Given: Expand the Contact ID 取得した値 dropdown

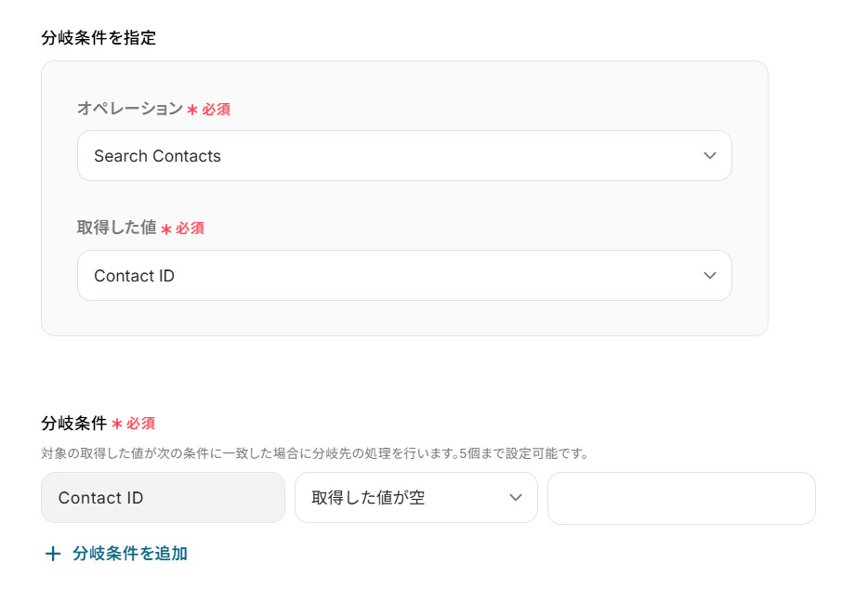Looking at the screenshot, I should 404,276.
